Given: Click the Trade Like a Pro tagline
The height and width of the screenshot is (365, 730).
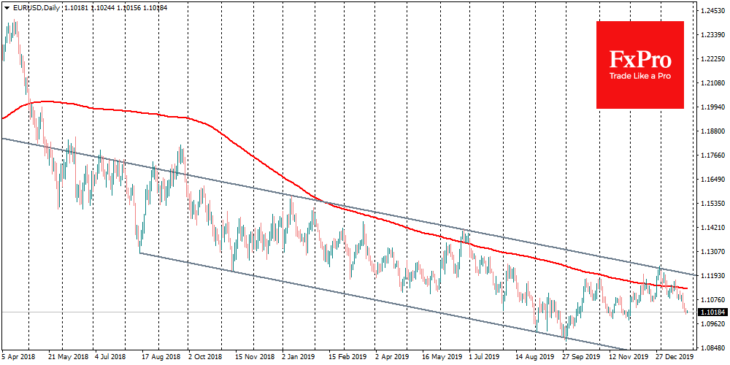Looking at the screenshot, I should tap(640, 76).
